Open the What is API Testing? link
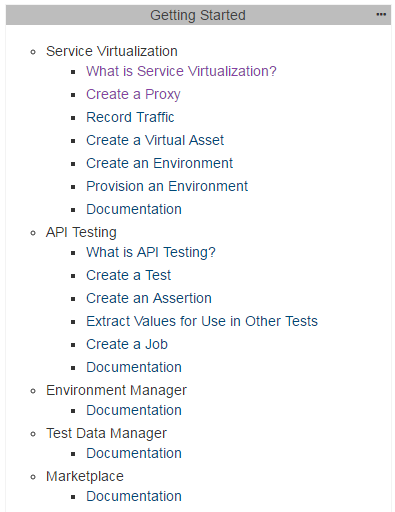This screenshot has width=395, height=512. (151, 252)
